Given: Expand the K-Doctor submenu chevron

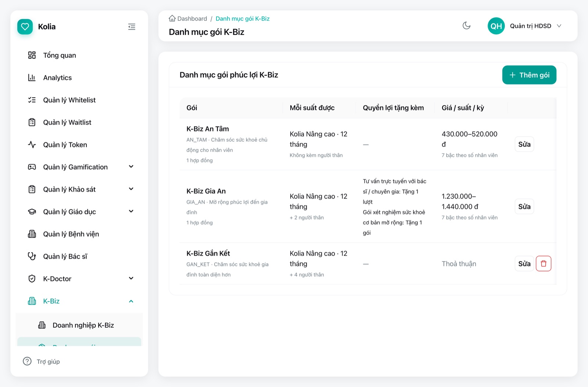Looking at the screenshot, I should tap(131, 278).
